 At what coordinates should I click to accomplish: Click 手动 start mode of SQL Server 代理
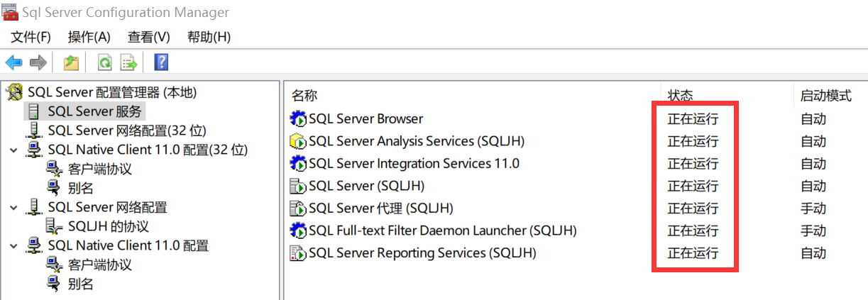tap(813, 209)
